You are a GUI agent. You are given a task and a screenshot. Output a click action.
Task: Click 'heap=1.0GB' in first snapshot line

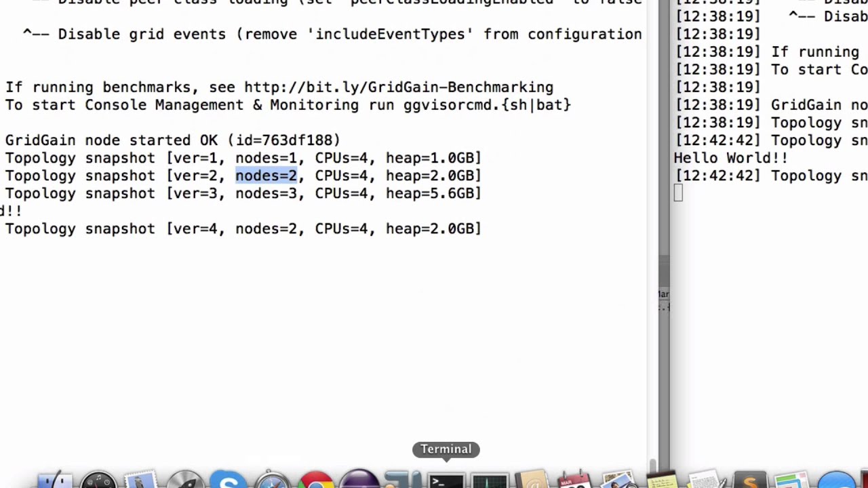coord(430,158)
